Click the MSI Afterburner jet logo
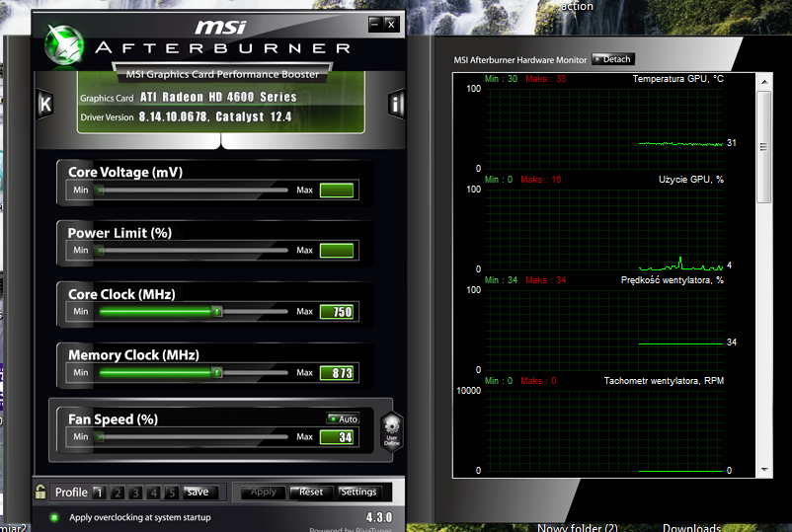792x532 pixels. tap(63, 45)
